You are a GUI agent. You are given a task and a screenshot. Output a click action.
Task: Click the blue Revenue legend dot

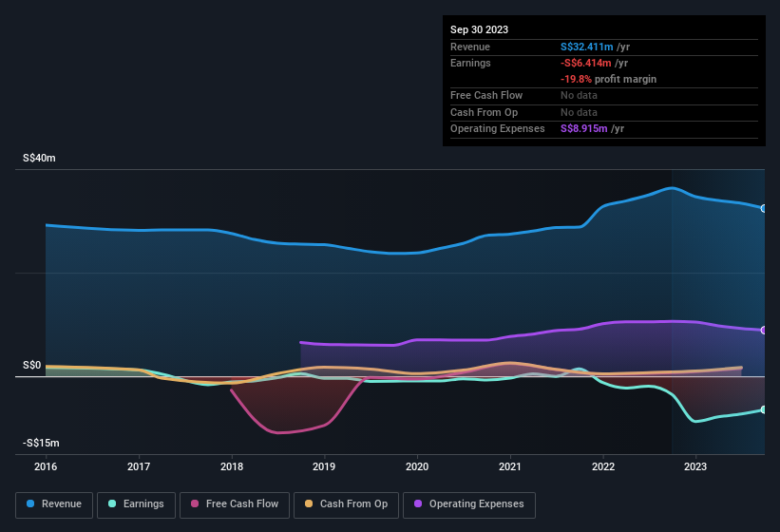pyautogui.click(x=30, y=503)
